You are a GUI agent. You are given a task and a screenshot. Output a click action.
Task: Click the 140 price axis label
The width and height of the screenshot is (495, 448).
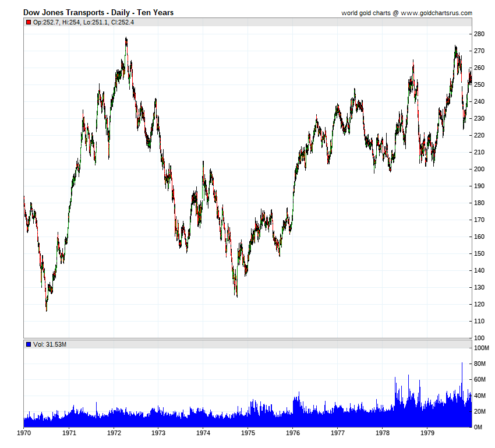pos(479,270)
